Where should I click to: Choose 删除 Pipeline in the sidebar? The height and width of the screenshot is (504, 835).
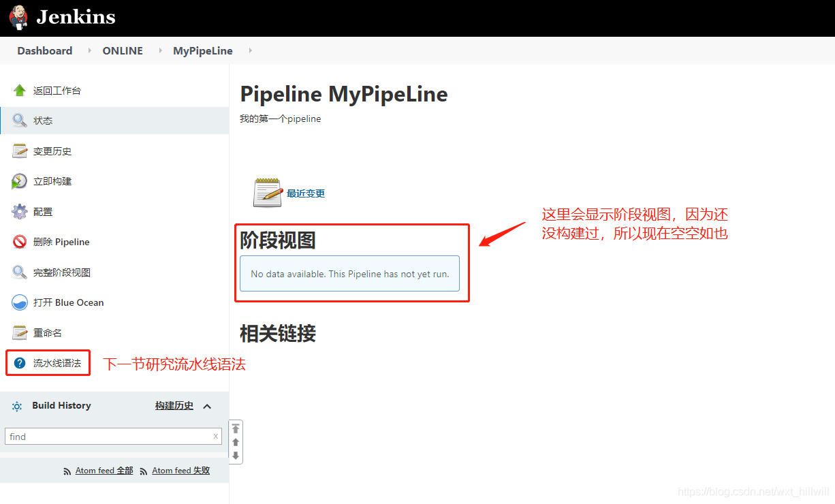click(x=61, y=242)
